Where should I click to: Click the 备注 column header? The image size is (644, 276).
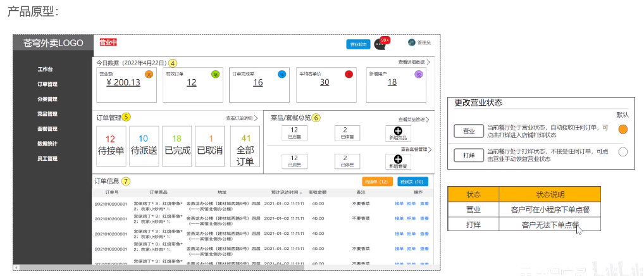pos(361,192)
